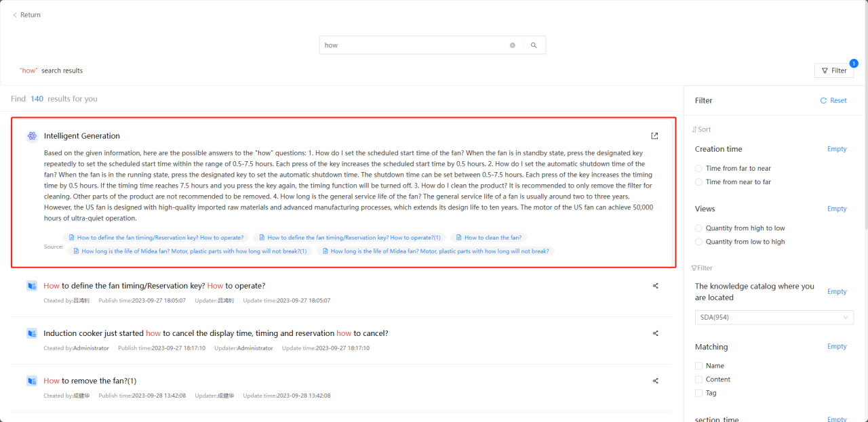Click into the search input containing 'how'
Image resolution: width=868 pixels, height=422 pixels.
[x=414, y=45]
